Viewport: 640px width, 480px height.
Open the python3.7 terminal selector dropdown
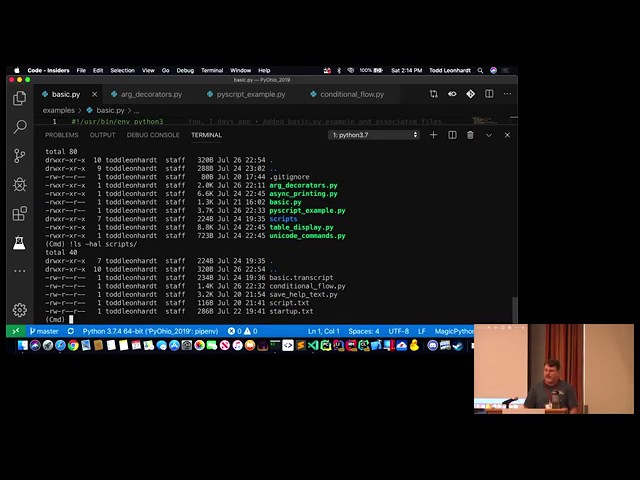tap(374, 135)
